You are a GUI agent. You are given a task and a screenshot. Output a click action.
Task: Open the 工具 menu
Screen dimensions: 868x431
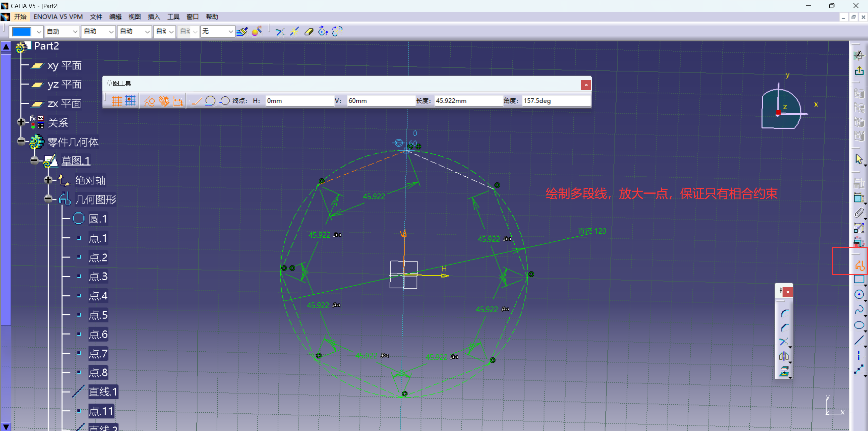coord(173,17)
